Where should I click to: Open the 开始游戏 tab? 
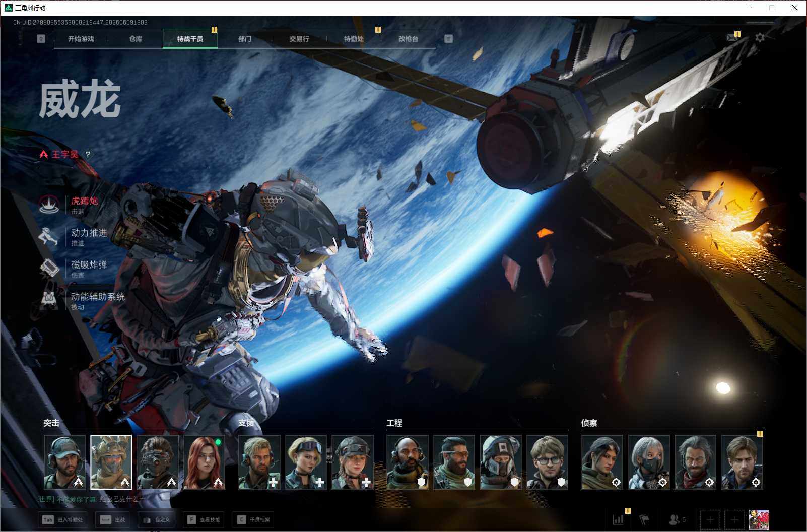81,39
